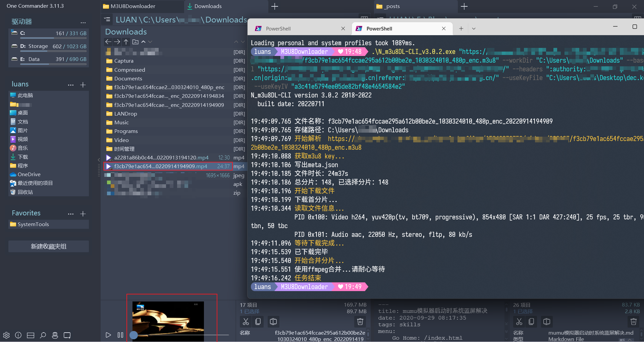Navigate back with left arrow in Downloads
This screenshot has height=342, width=644.
click(x=108, y=42)
